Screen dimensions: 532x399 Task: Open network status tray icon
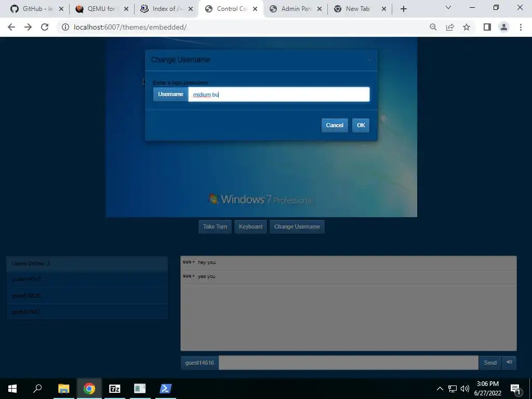click(453, 389)
